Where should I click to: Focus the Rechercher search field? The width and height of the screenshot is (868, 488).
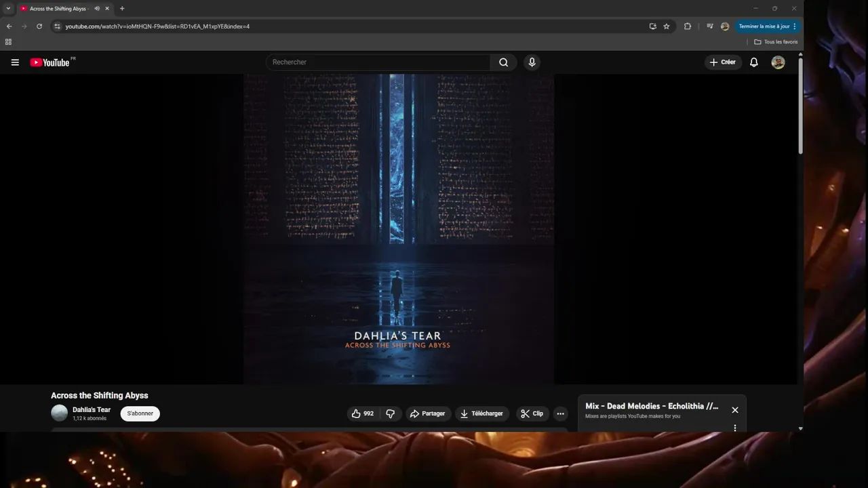378,62
